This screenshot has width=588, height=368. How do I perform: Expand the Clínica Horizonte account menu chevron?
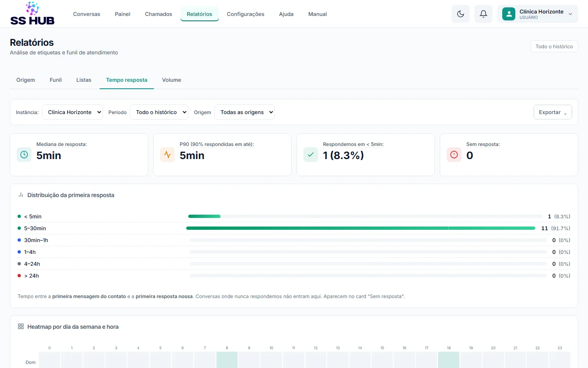click(x=570, y=14)
